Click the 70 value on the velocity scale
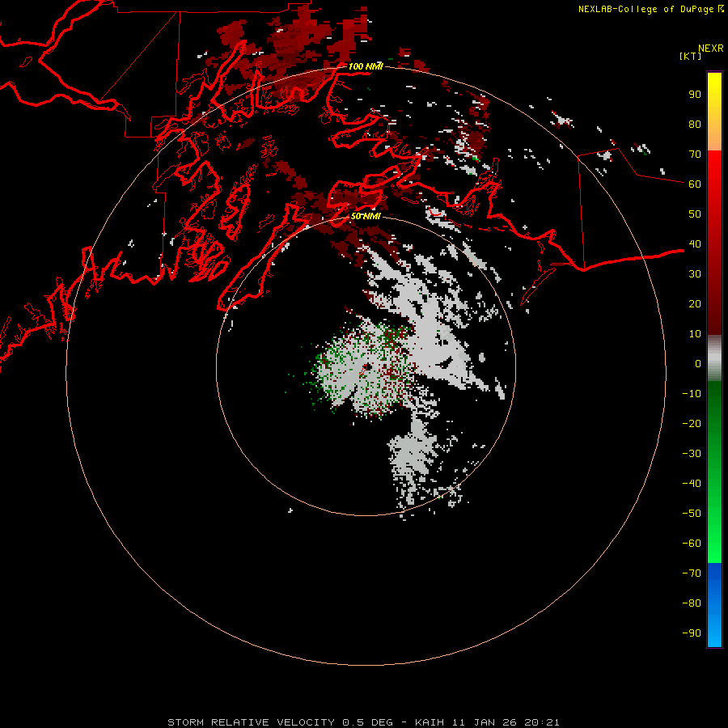The height and width of the screenshot is (728, 728). (695, 154)
